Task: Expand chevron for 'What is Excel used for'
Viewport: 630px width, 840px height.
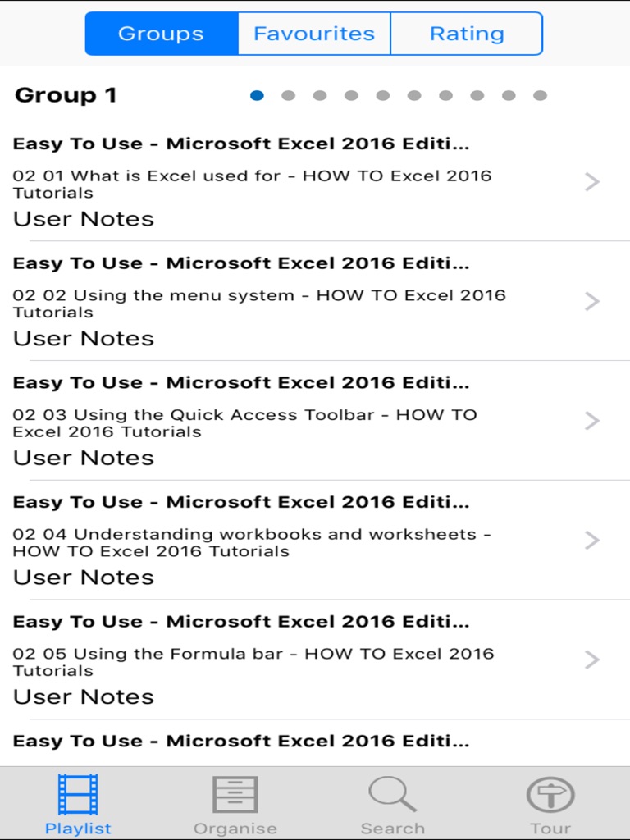Action: pyautogui.click(x=592, y=182)
